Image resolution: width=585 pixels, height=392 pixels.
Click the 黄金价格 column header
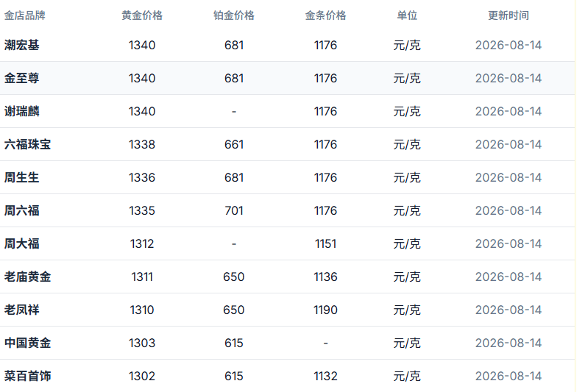pos(142,15)
